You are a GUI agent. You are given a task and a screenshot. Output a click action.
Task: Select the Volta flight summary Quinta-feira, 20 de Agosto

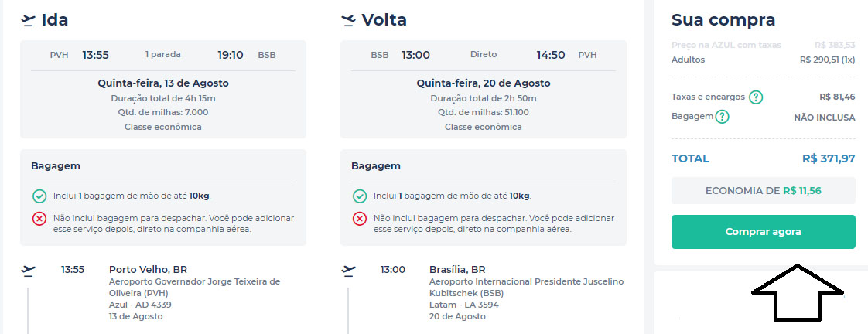(484, 83)
